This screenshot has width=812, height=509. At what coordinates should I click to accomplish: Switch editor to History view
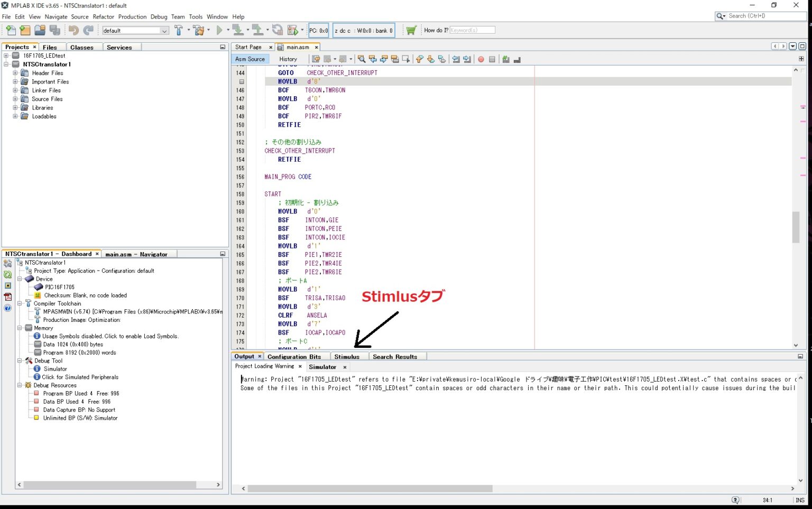(288, 59)
